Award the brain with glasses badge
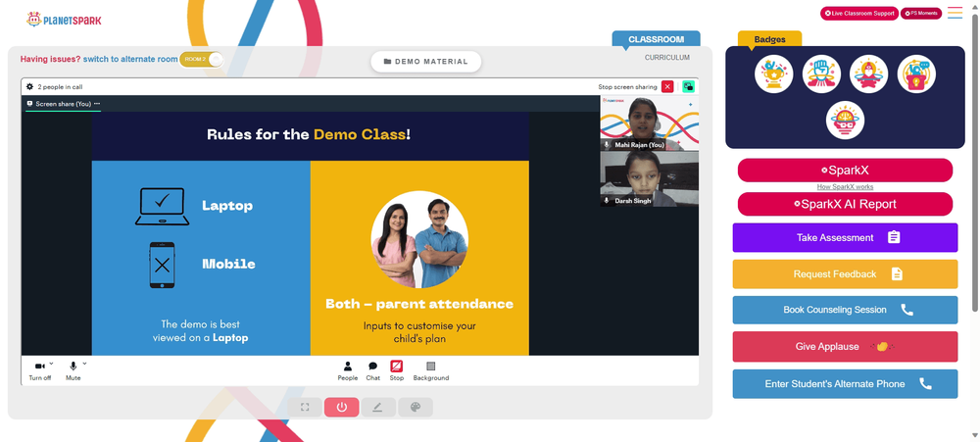980x442 pixels. click(845, 120)
